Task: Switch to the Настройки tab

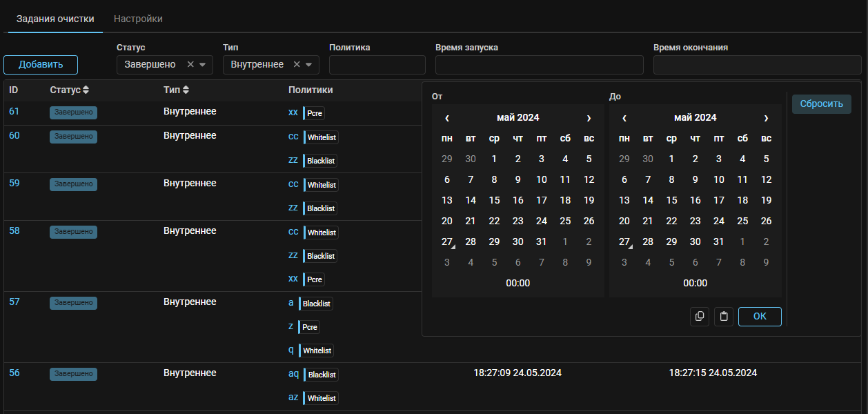Action: [x=138, y=19]
